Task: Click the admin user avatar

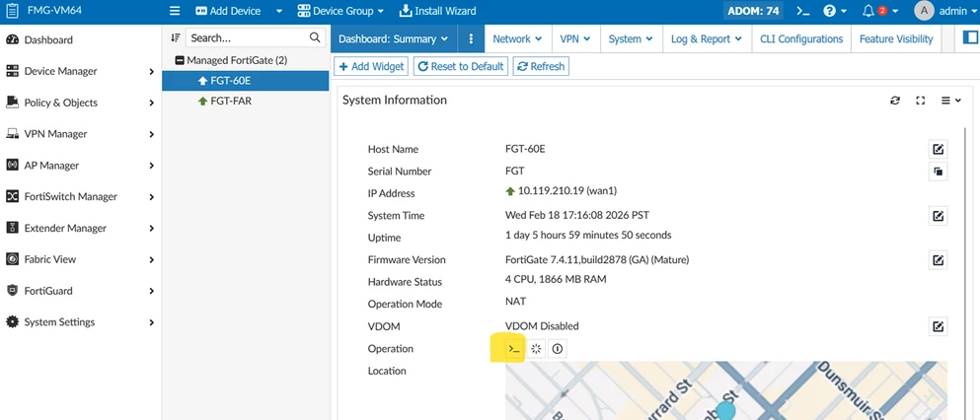Action: pyautogui.click(x=924, y=11)
